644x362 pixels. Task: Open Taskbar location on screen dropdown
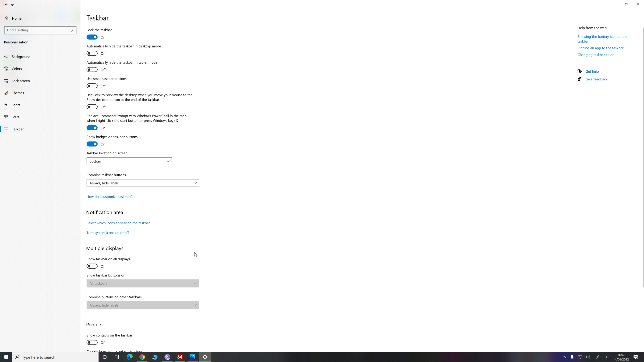(129, 161)
